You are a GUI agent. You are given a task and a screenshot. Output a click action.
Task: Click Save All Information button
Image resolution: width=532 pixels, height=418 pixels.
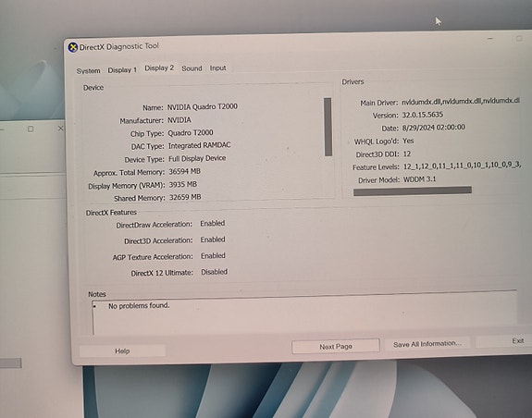[x=427, y=344]
